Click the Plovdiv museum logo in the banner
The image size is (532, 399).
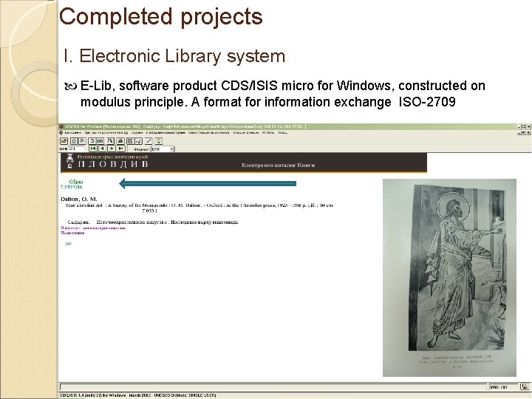(x=70, y=161)
